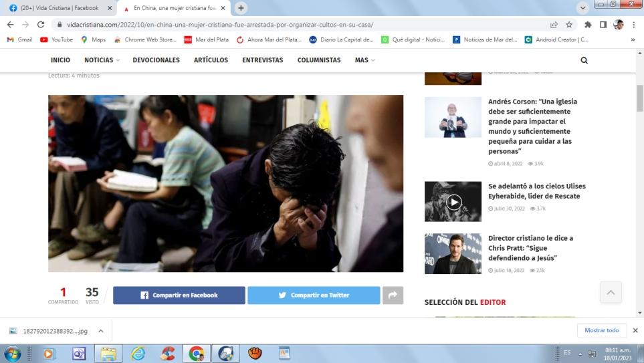
Task: Open the Maps bookmark
Action: (94, 40)
